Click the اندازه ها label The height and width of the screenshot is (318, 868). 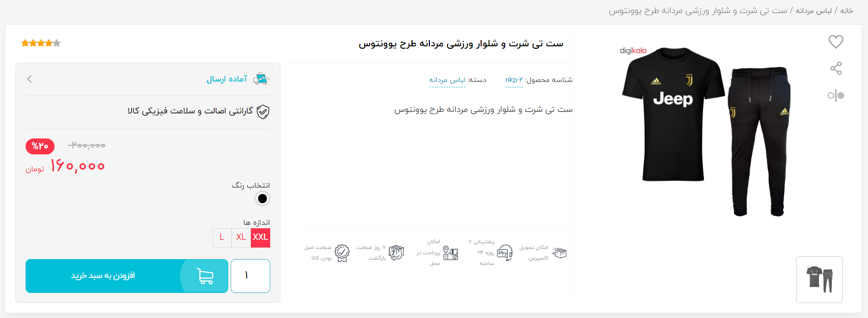pyautogui.click(x=257, y=222)
